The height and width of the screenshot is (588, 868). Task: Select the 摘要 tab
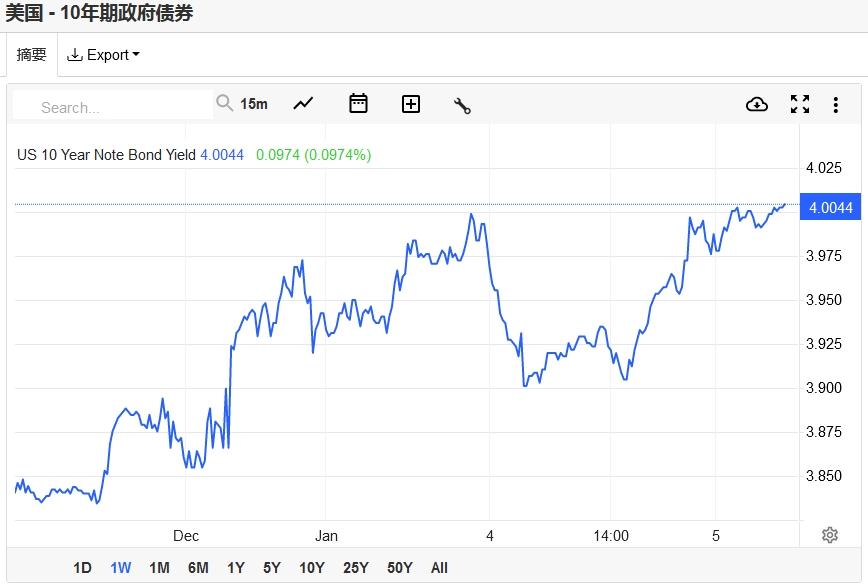(x=32, y=54)
